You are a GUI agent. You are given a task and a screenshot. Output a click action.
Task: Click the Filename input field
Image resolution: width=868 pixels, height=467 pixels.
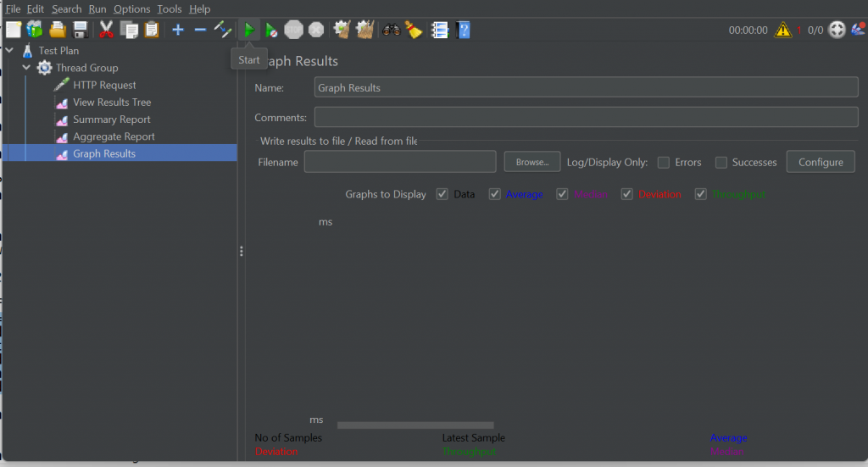tap(399, 162)
